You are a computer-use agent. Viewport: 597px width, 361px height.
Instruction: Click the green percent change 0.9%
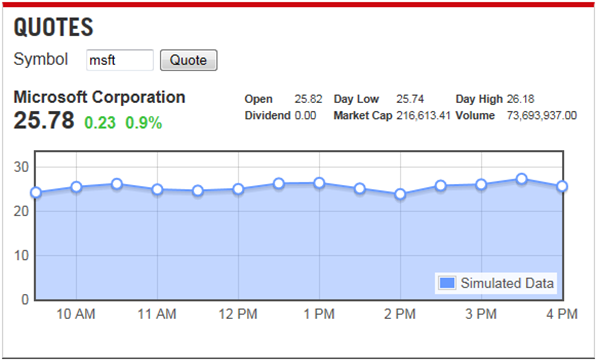coord(144,123)
